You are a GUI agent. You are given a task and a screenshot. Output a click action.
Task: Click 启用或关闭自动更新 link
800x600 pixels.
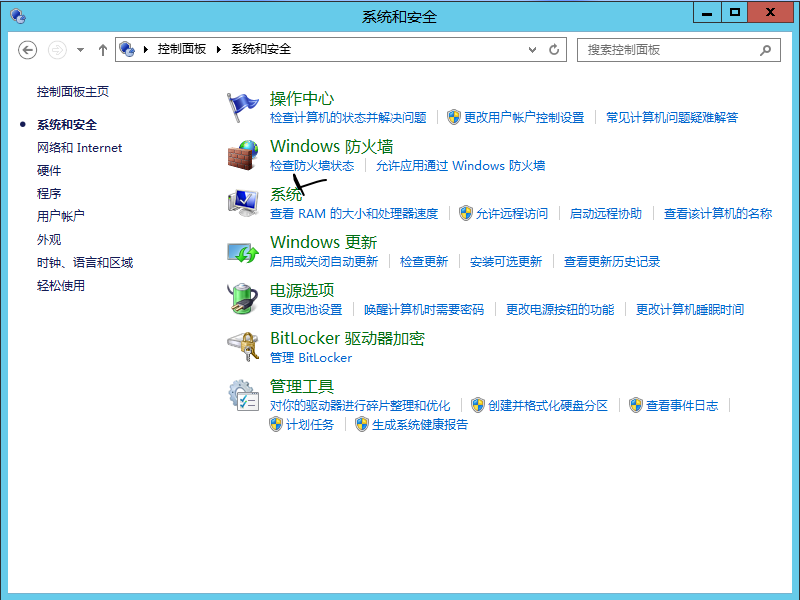tap(324, 262)
